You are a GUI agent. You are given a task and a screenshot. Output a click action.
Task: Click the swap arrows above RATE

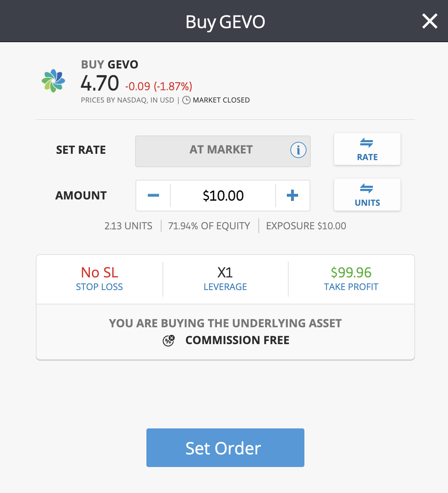[367, 143]
